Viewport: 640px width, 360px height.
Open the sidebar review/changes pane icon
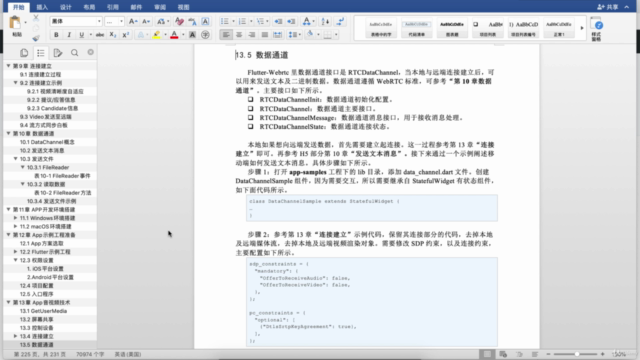click(x=58, y=53)
